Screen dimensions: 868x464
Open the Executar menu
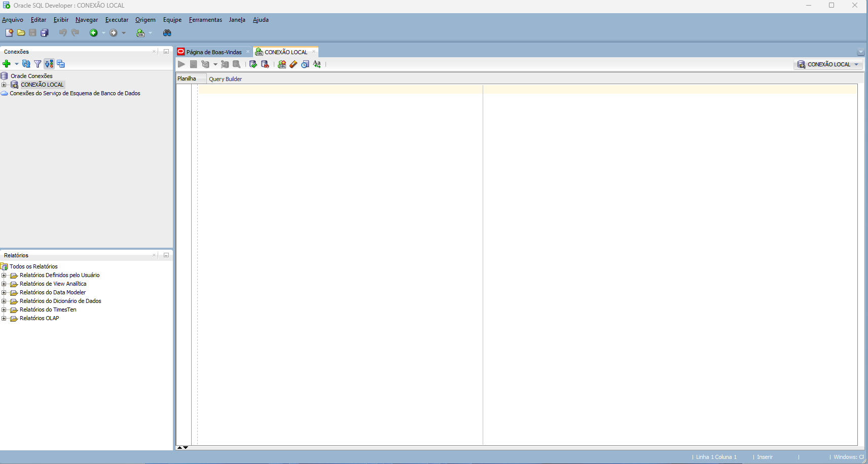pos(117,20)
